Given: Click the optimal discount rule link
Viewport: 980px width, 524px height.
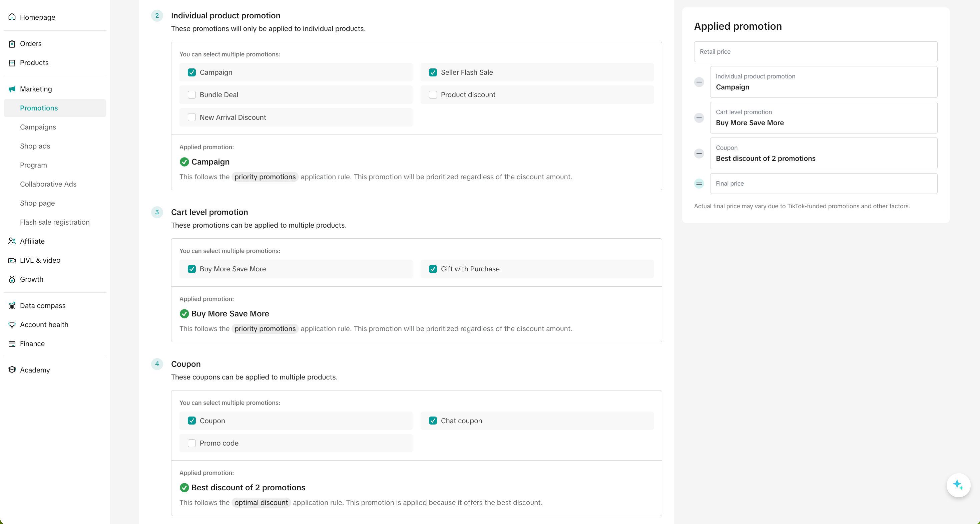Looking at the screenshot, I should coord(261,503).
